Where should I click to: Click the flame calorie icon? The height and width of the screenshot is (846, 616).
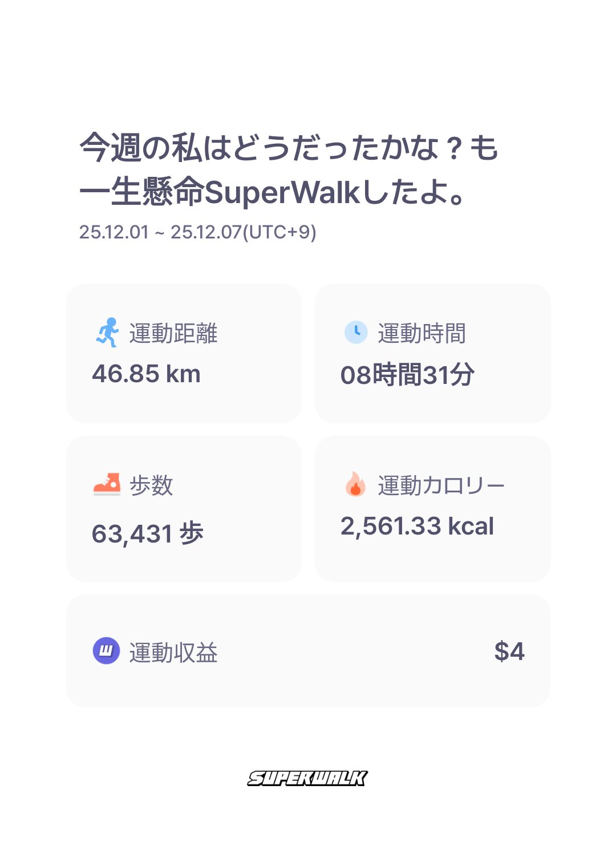click(355, 484)
